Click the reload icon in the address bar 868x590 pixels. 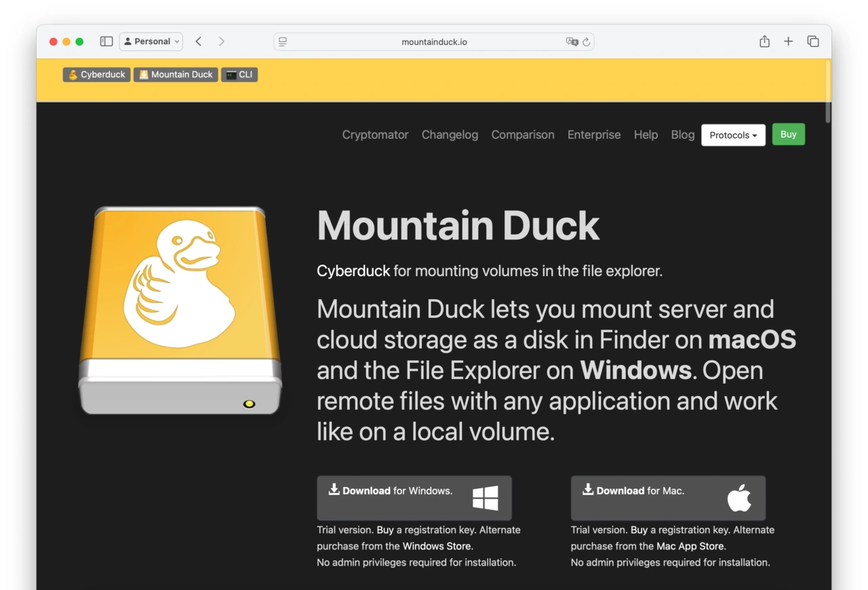coord(587,41)
